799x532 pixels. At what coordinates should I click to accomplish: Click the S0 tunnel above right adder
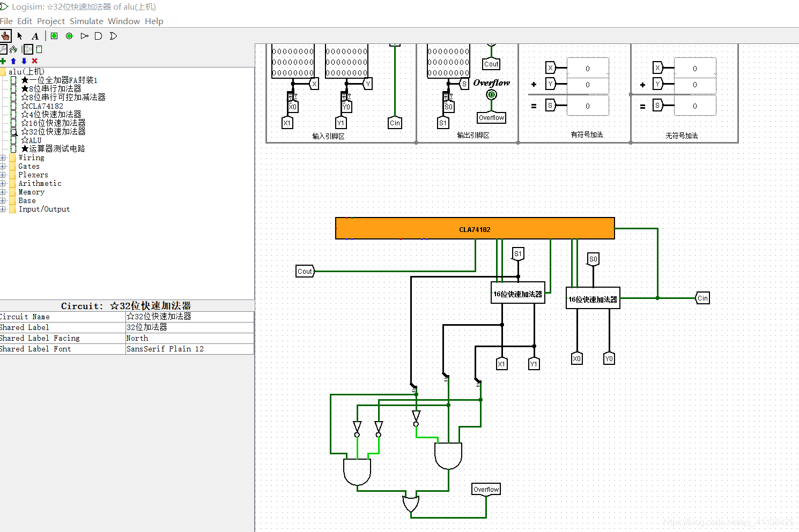593,259
